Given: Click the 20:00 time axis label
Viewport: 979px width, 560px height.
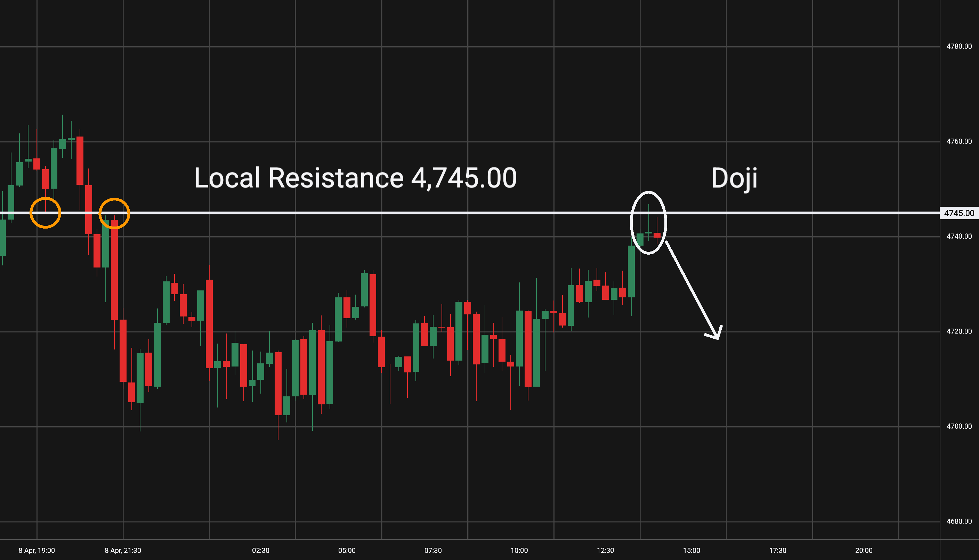Looking at the screenshot, I should [x=864, y=550].
